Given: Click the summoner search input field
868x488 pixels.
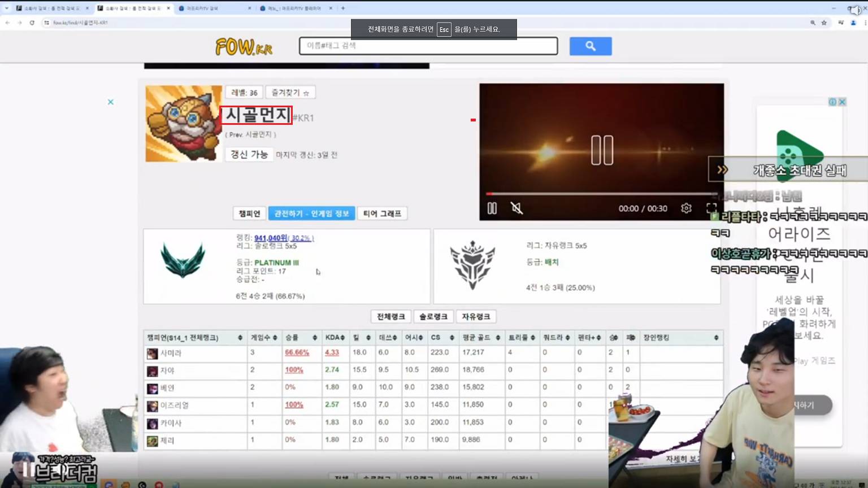Looking at the screenshot, I should click(428, 46).
